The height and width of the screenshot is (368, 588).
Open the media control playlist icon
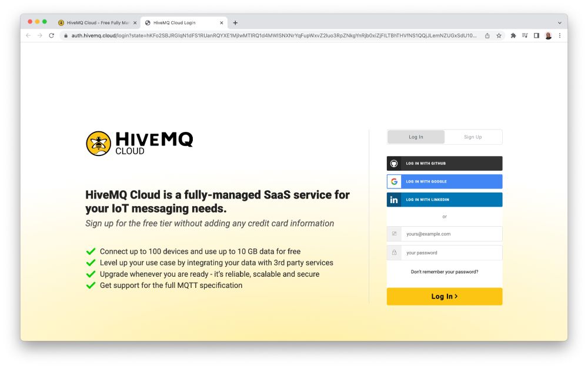(524, 35)
